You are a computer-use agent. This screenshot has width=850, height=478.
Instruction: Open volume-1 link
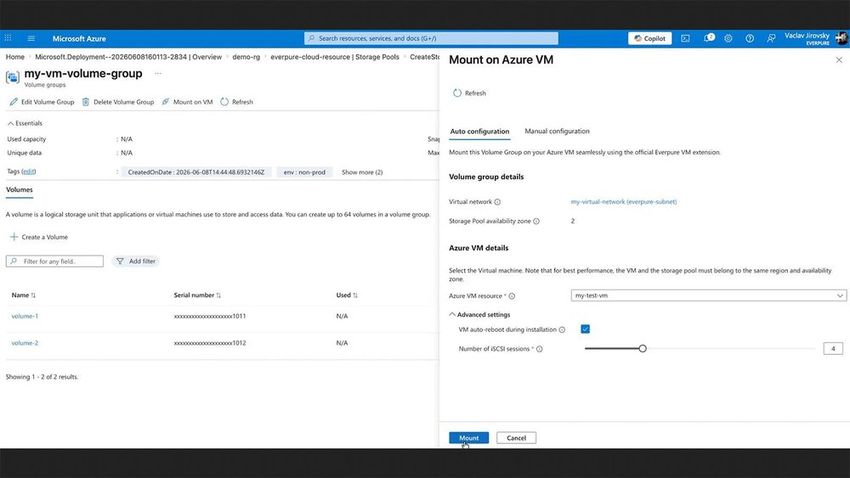pos(25,316)
